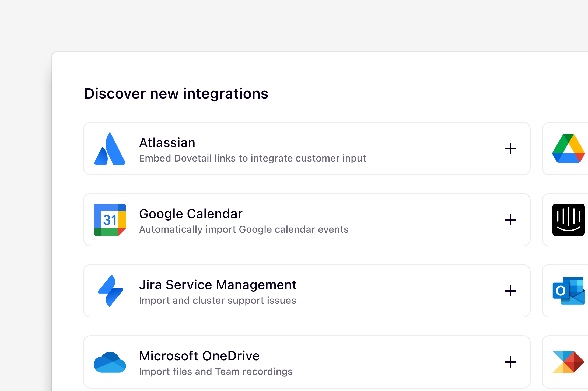Click the Jira Service Management lightning icon
Image resolution: width=588 pixels, height=391 pixels.
click(110, 291)
